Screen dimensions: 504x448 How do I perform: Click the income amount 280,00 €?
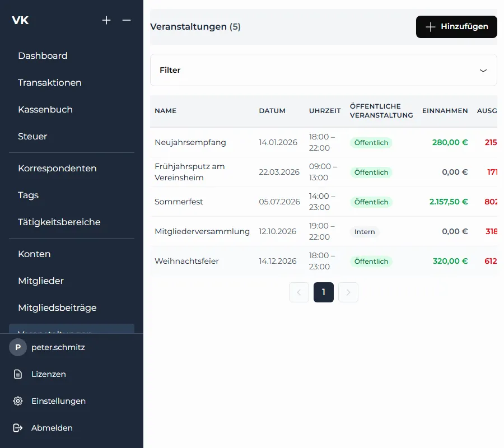click(x=450, y=142)
